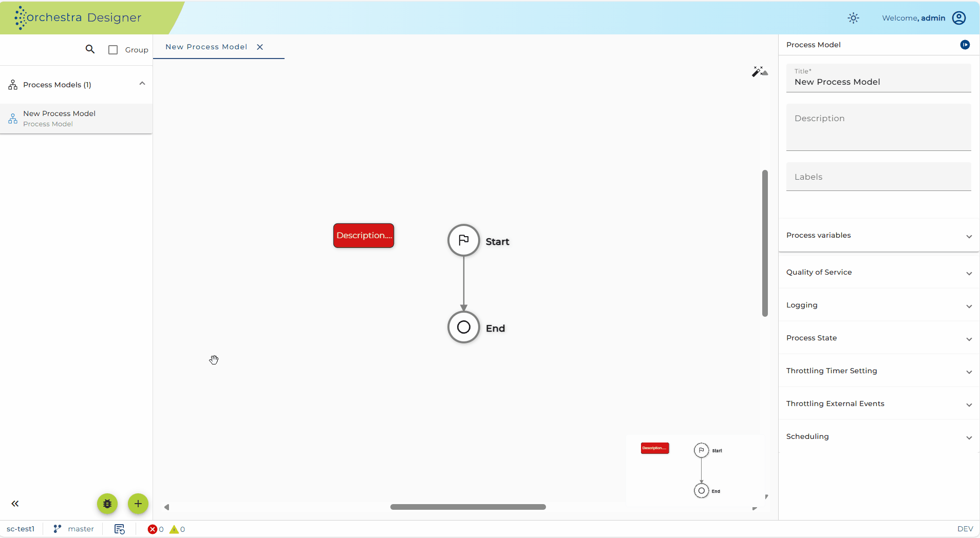Viewport: 980px width, 538px height.
Task: Expand the Scheduling section
Action: coord(878,436)
